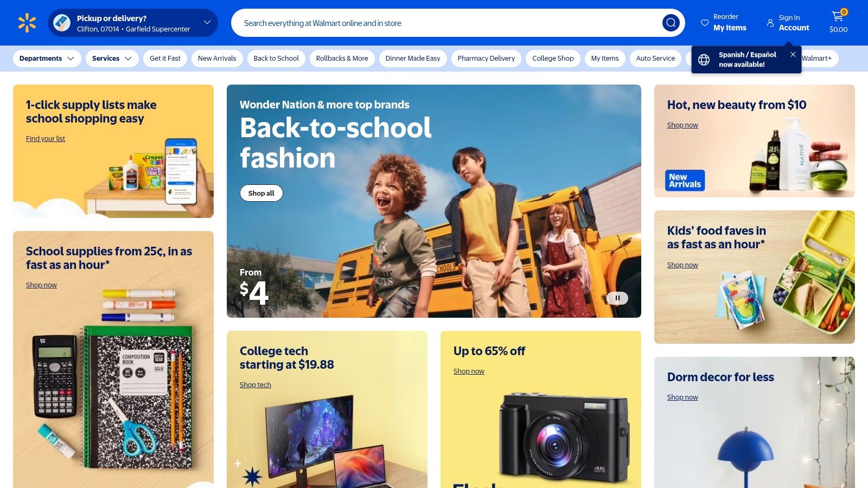Click the Sign In person icon
Screen dimensions: 868x488
(x=770, y=23)
